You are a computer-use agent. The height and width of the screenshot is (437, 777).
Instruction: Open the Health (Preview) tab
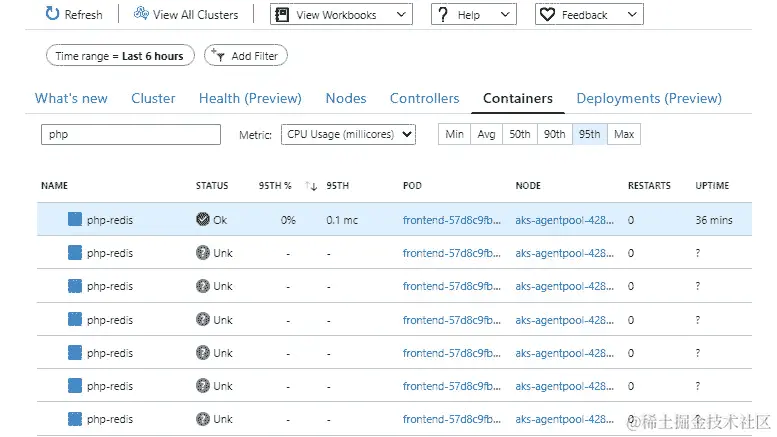[250, 98]
